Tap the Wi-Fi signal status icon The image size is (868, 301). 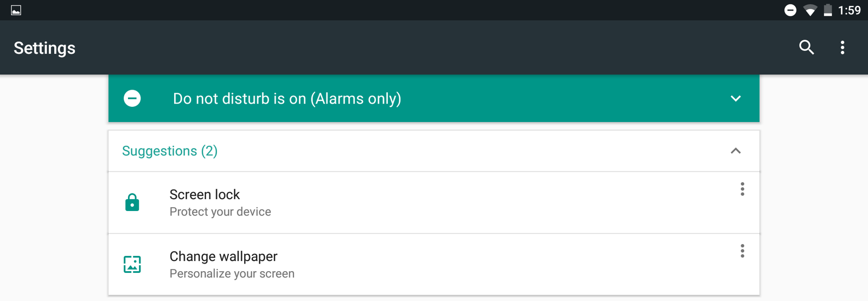pos(810,10)
